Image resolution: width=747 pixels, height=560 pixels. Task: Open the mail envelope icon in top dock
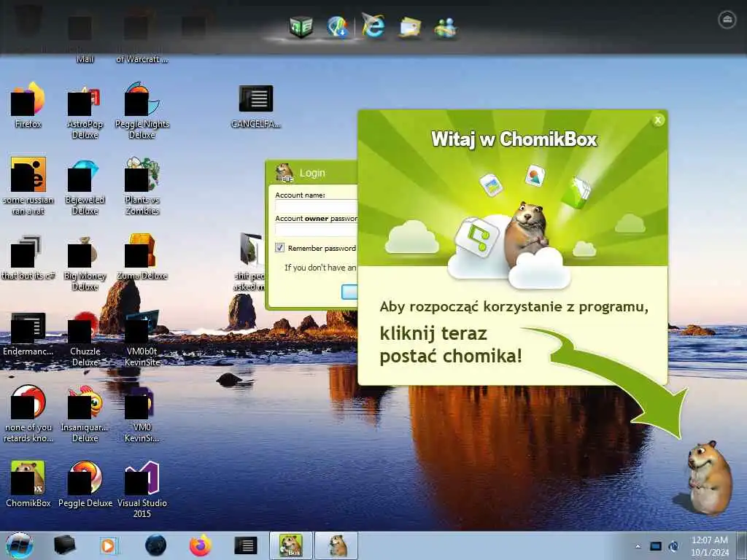410,27
